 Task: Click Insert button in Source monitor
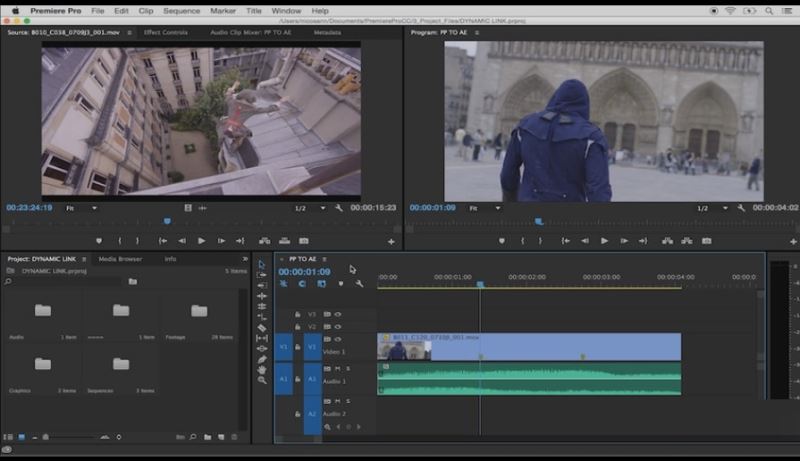(264, 241)
